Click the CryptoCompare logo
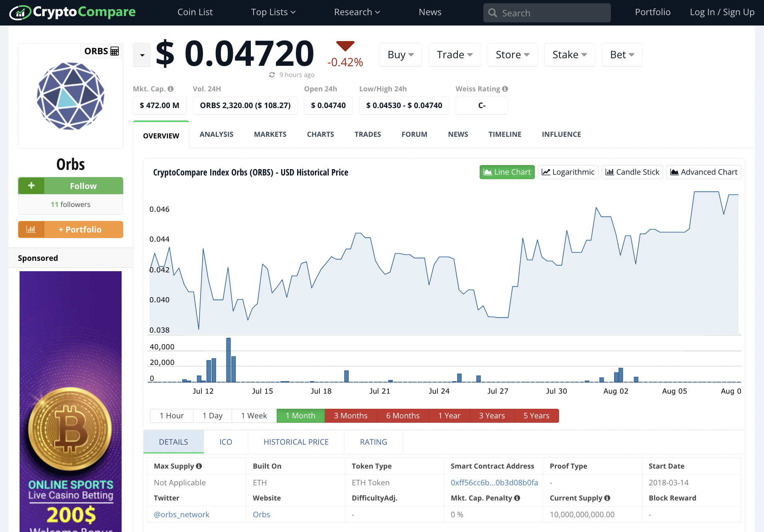Screen dimensions: 764x532 tap(73, 12)
